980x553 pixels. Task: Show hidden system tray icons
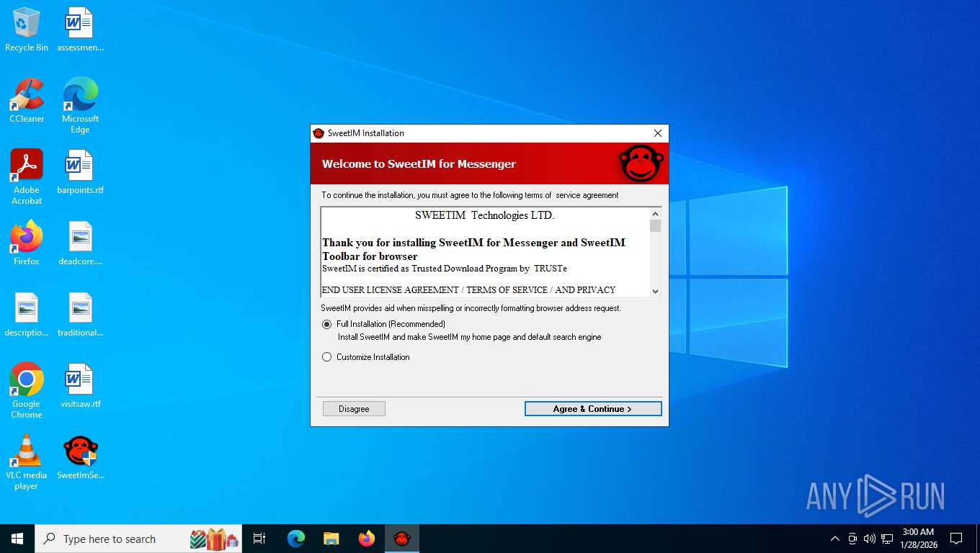(x=835, y=539)
